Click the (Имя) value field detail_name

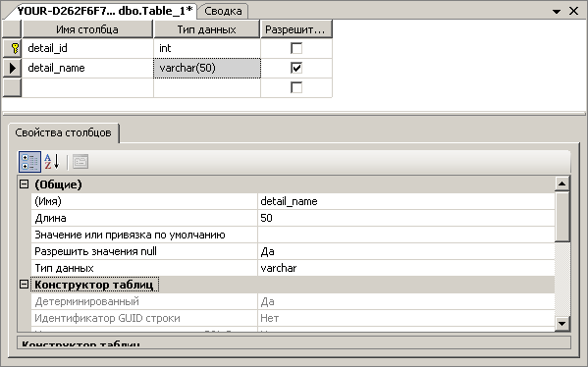tap(406, 201)
